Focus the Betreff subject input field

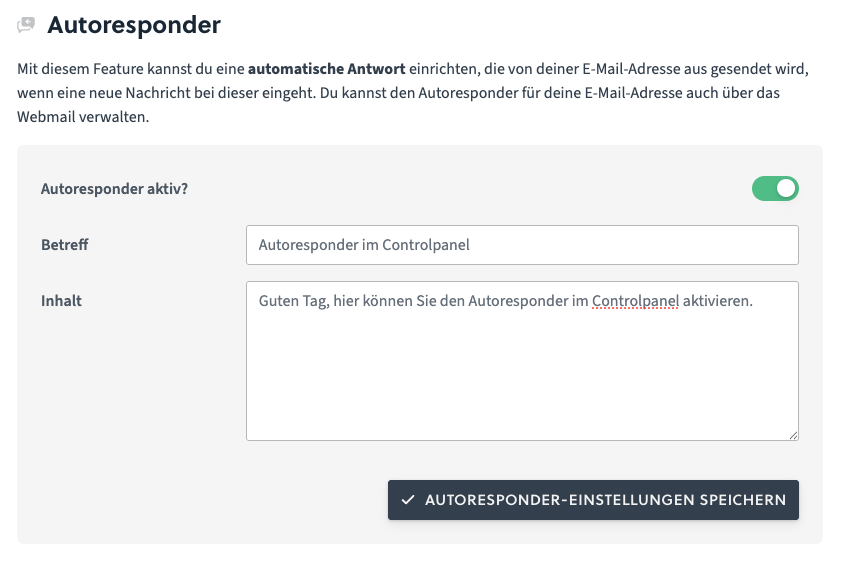coord(522,245)
